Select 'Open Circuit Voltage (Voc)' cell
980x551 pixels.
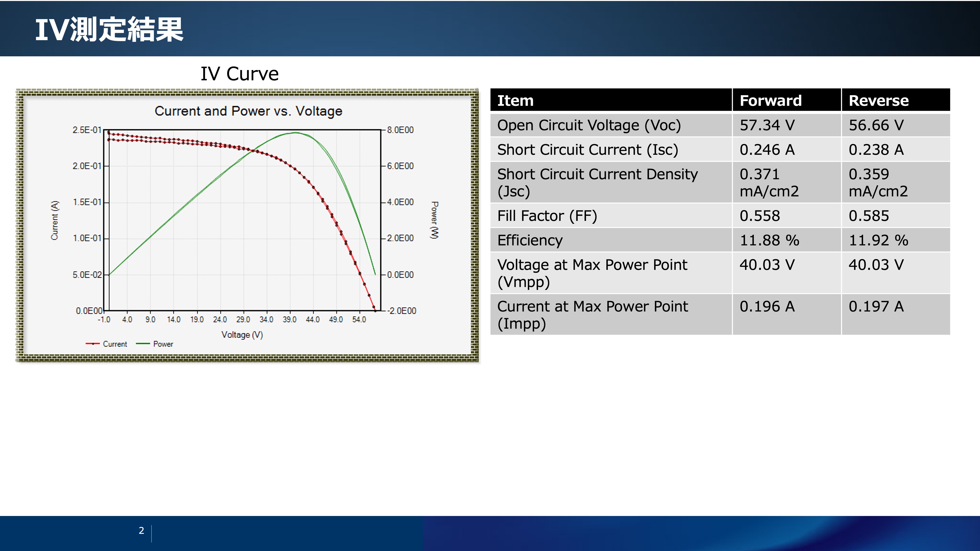(611, 125)
